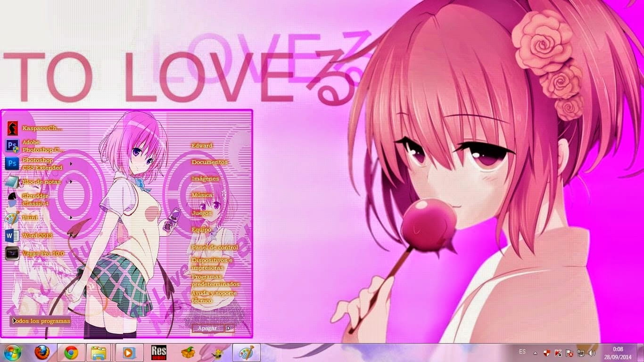
Task: Show hidden system tray icons
Action: coord(535,353)
